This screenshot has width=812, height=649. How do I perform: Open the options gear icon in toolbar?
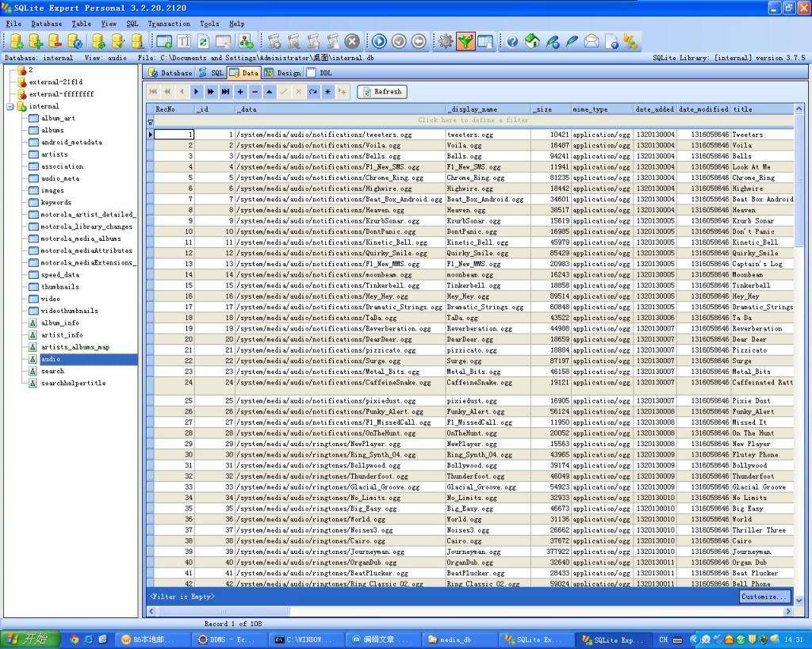[x=446, y=42]
